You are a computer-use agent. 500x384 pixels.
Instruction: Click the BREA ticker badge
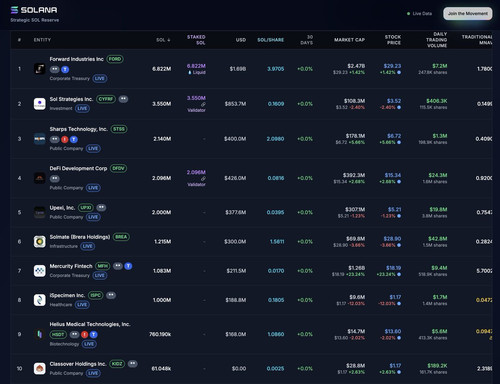[121, 237]
